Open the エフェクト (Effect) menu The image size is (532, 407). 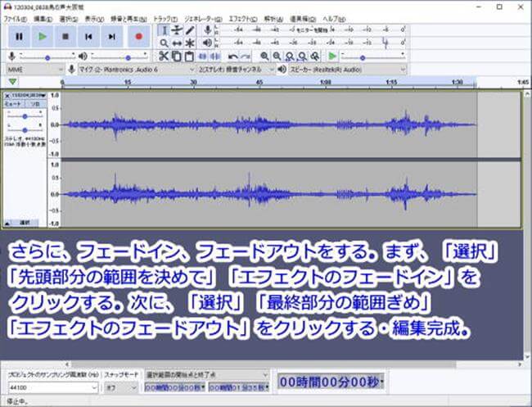[x=243, y=19]
